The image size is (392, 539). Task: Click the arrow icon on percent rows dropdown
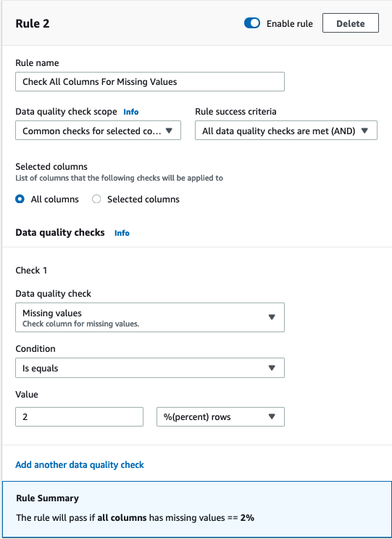tap(272, 417)
